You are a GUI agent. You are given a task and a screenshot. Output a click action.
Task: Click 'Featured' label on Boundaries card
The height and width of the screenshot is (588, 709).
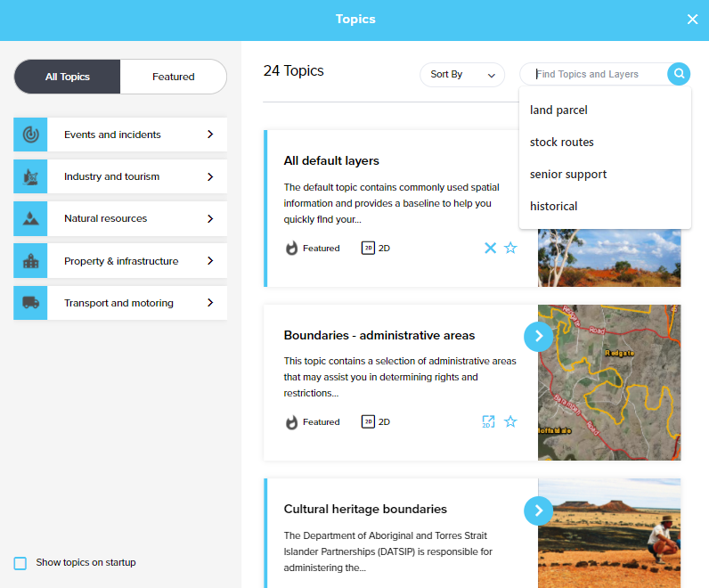click(x=321, y=421)
